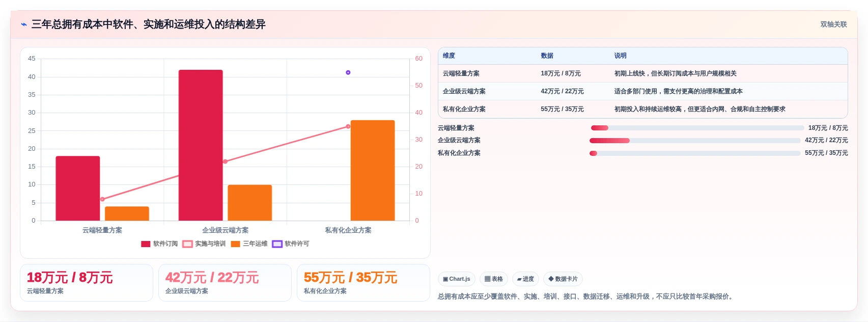Image resolution: width=868 pixels, height=322 pixels.
Task: Click the line point above 企业级云端方案
Action: pos(225,162)
